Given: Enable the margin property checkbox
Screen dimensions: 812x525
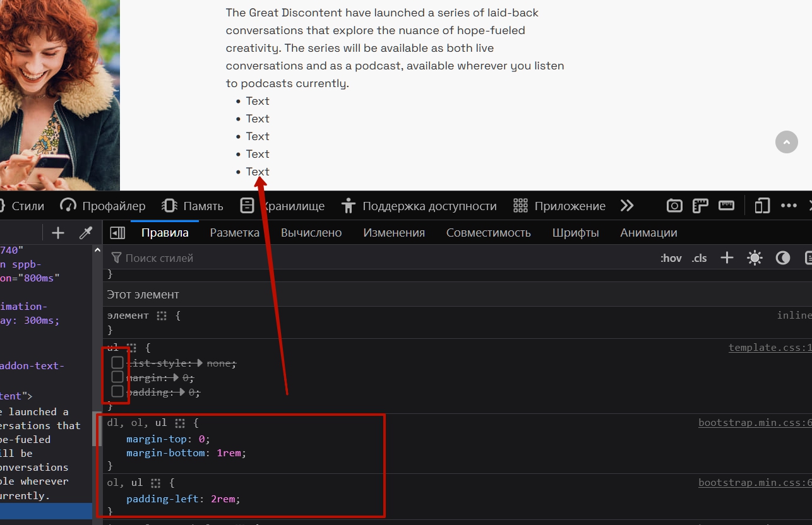Looking at the screenshot, I should coord(117,377).
